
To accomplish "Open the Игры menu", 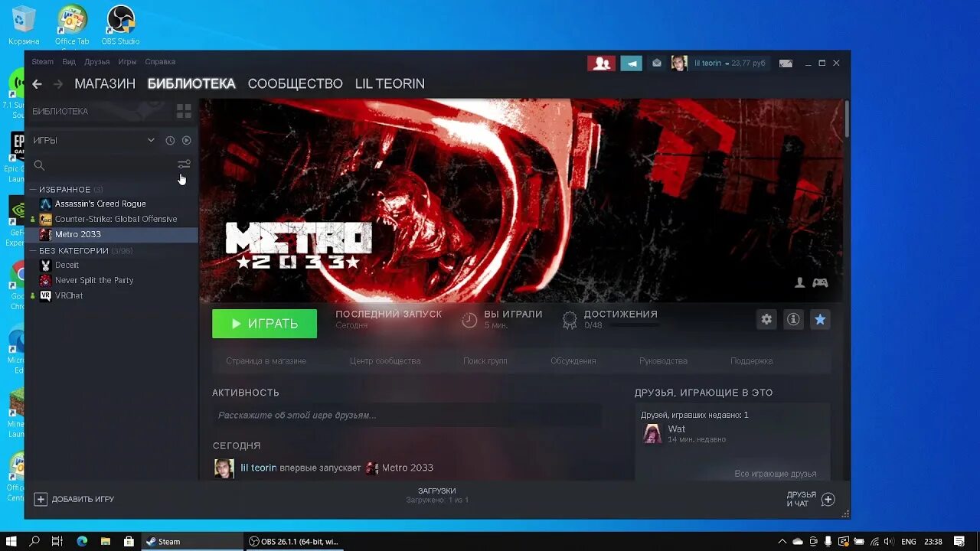I will 127,62.
